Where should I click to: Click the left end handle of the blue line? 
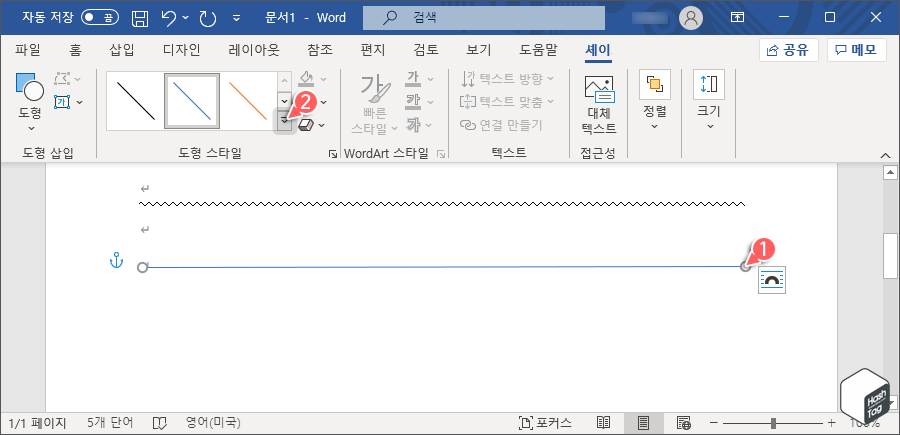[x=142, y=267]
